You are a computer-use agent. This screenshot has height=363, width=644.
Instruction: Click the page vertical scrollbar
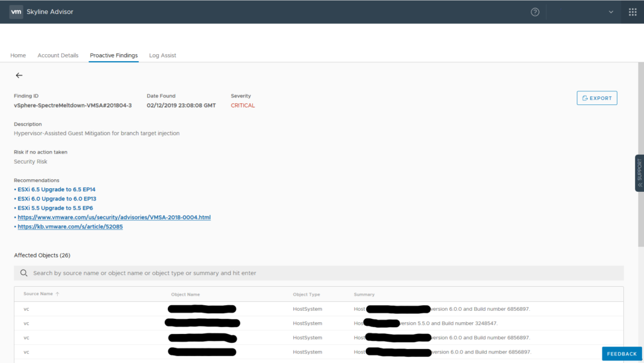(x=641, y=154)
